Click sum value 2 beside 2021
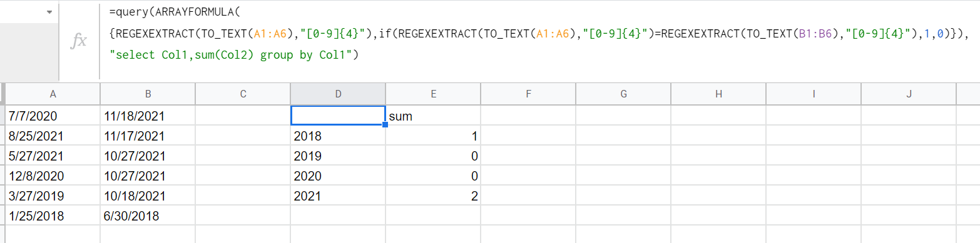This screenshot has width=980, height=243. click(433, 196)
